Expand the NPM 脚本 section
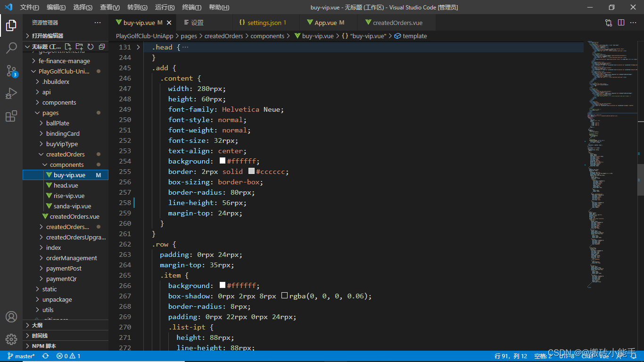 (x=66, y=346)
